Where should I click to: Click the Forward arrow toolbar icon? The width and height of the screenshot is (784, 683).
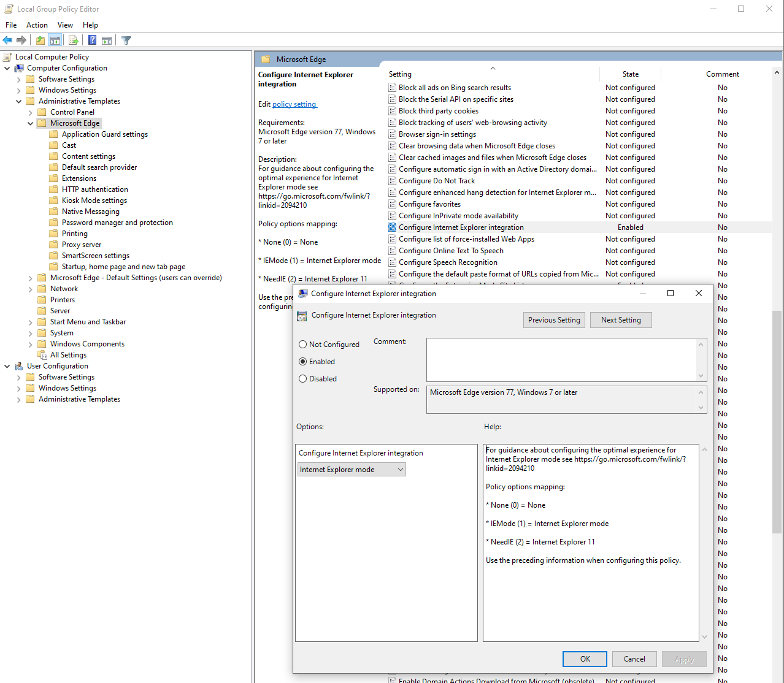[21, 40]
